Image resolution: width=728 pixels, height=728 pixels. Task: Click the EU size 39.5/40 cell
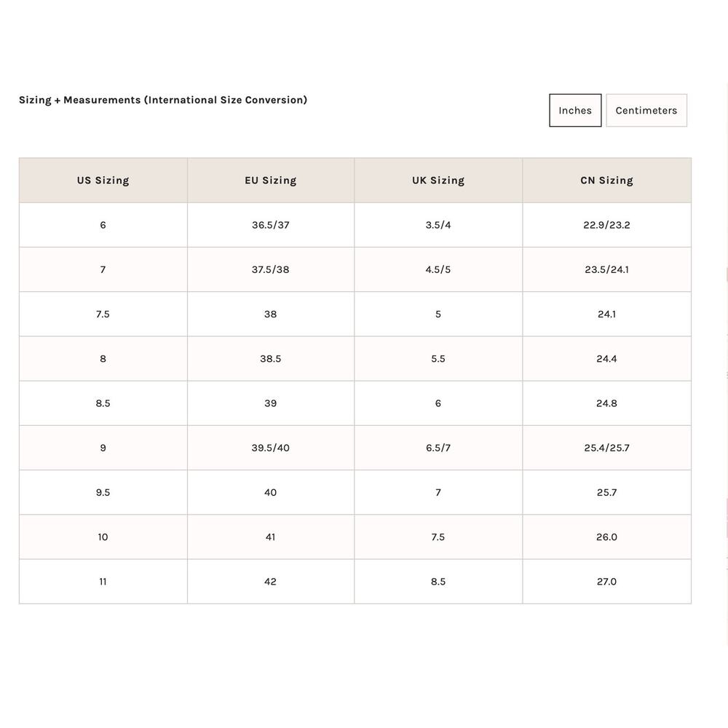coord(270,448)
